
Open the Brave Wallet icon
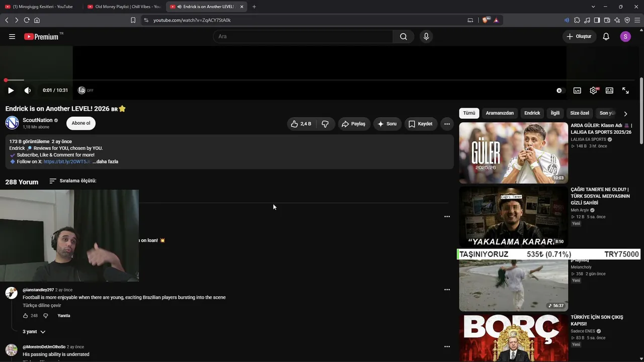(x=607, y=20)
